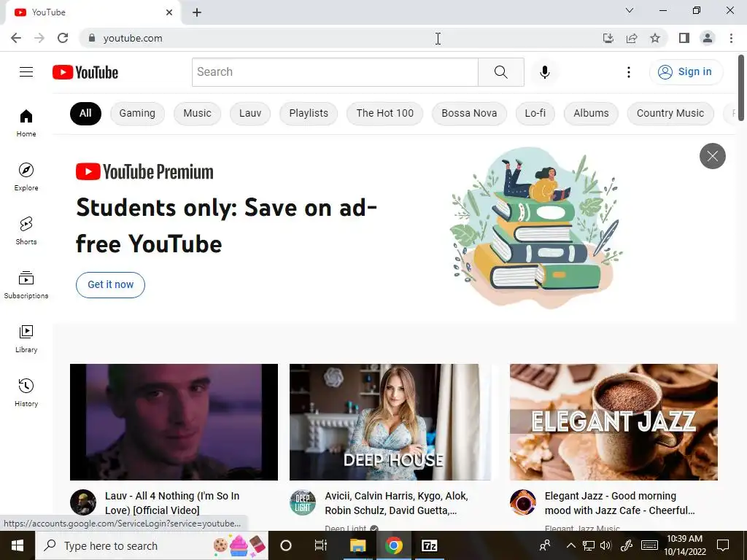This screenshot has width=747, height=560.
Task: Open the Lauv video thumbnail
Action: point(174,422)
